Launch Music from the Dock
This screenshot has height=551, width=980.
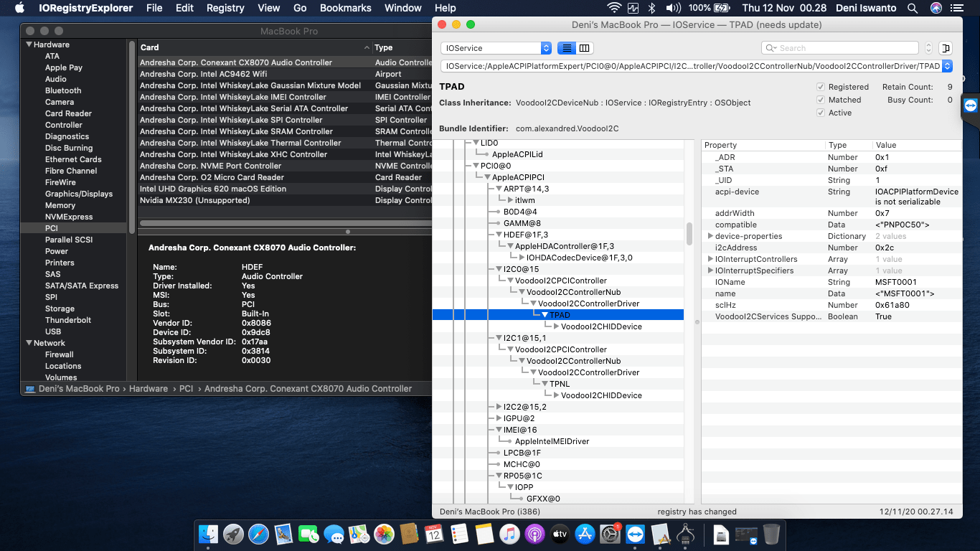(x=509, y=534)
